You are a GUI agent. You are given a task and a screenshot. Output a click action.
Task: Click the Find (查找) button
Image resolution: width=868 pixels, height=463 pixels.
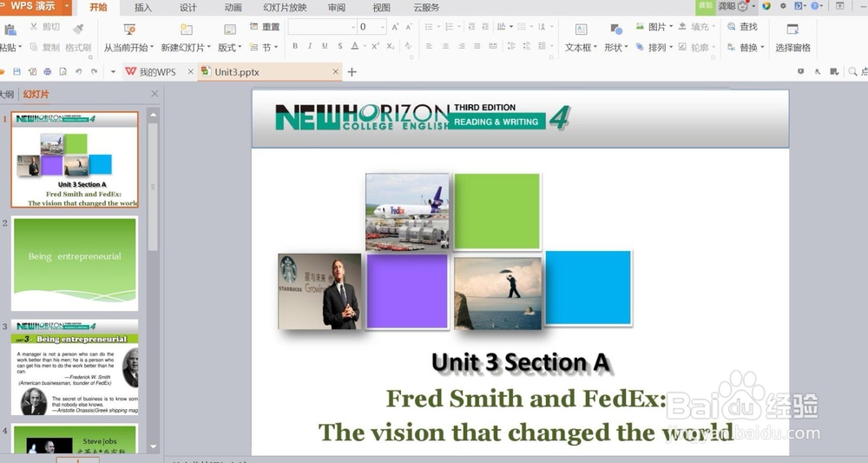click(x=742, y=27)
